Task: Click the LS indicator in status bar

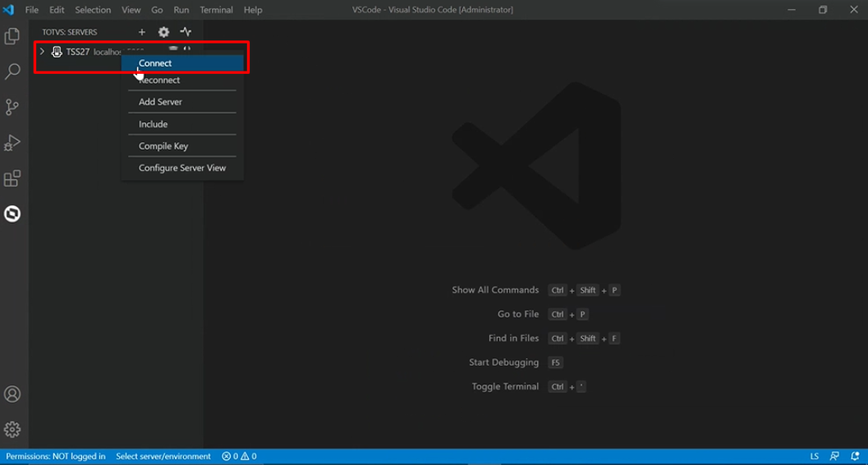Action: coord(815,457)
